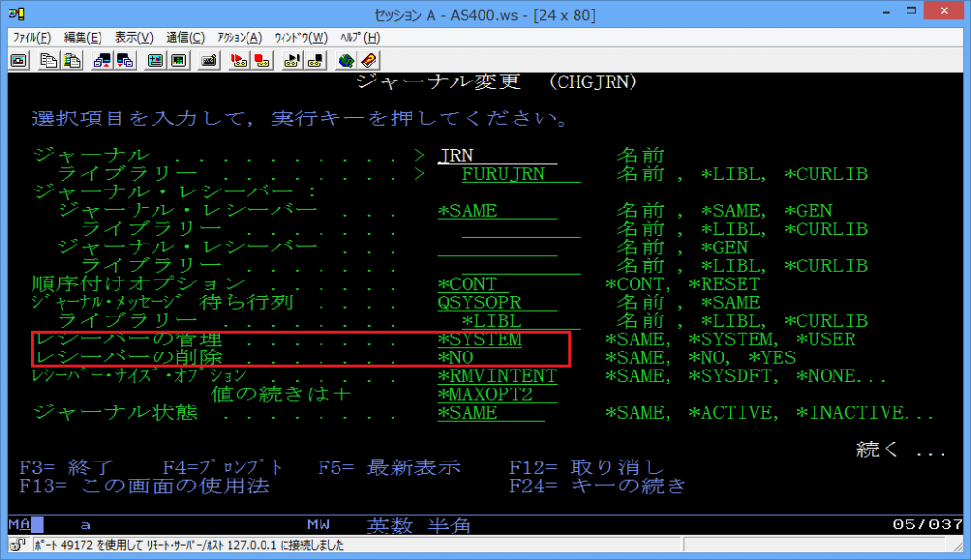
Task: Click the *SAME, *SYSTEM, *USER choices text
Action: tap(730, 339)
